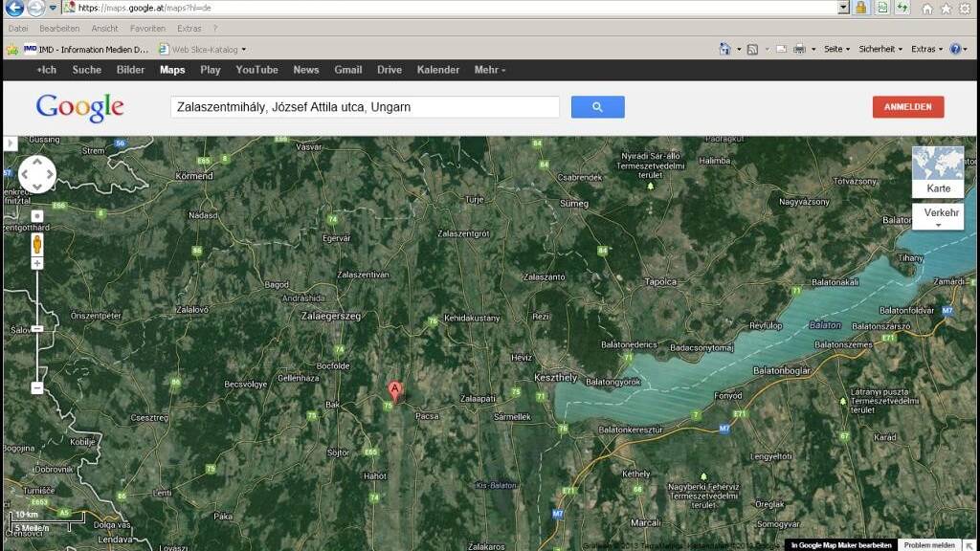
Task: Click the red marker A pin
Action: point(394,390)
